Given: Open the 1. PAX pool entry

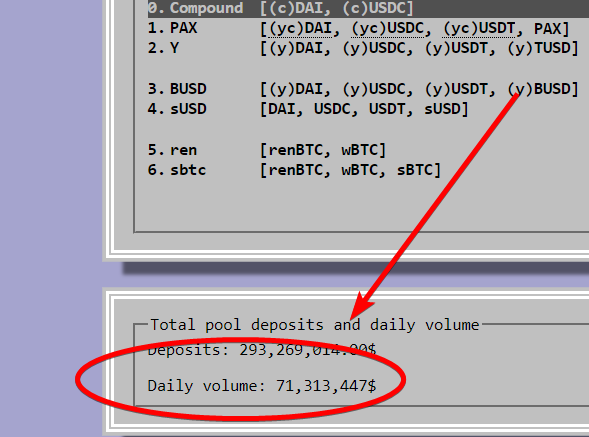Looking at the screenshot, I should tap(359, 29).
